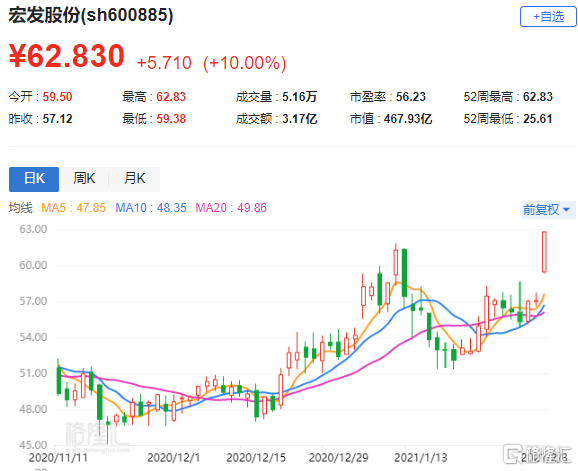The width and height of the screenshot is (578, 471).
Task: Click the 52周最低 value 25.61
Action: (538, 119)
